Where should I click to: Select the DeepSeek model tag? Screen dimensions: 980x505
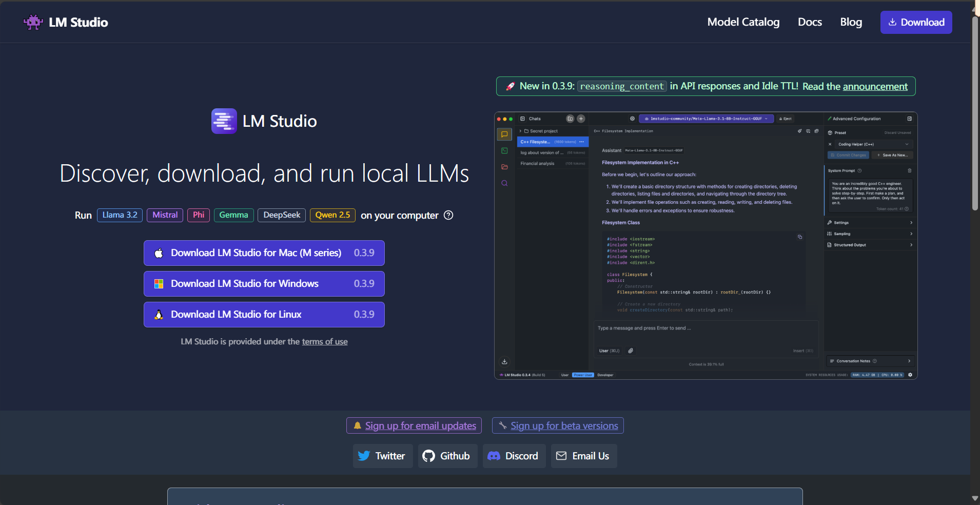click(282, 215)
